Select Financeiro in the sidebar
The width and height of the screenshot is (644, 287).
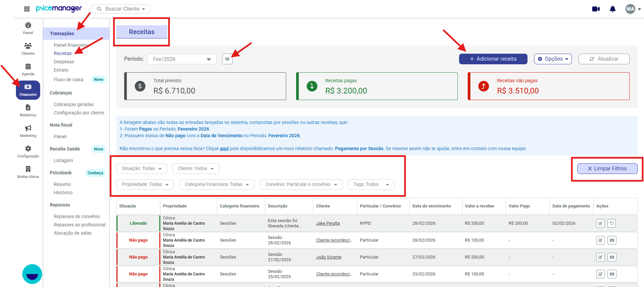[28, 90]
